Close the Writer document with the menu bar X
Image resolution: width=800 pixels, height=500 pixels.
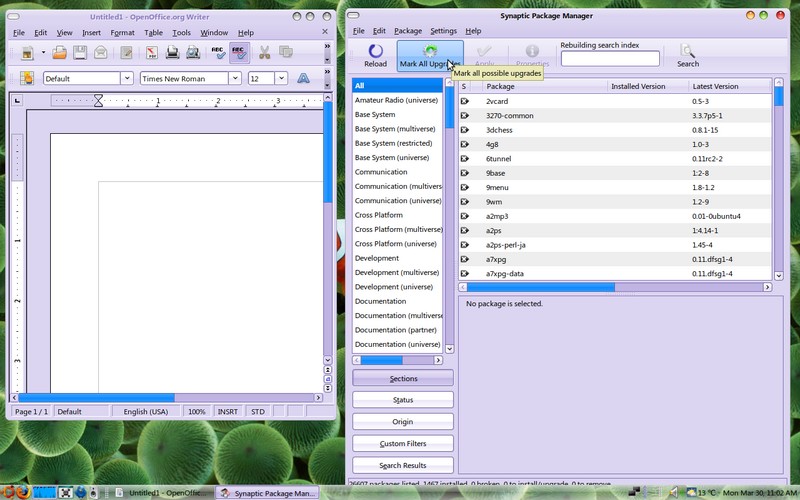[325, 32]
